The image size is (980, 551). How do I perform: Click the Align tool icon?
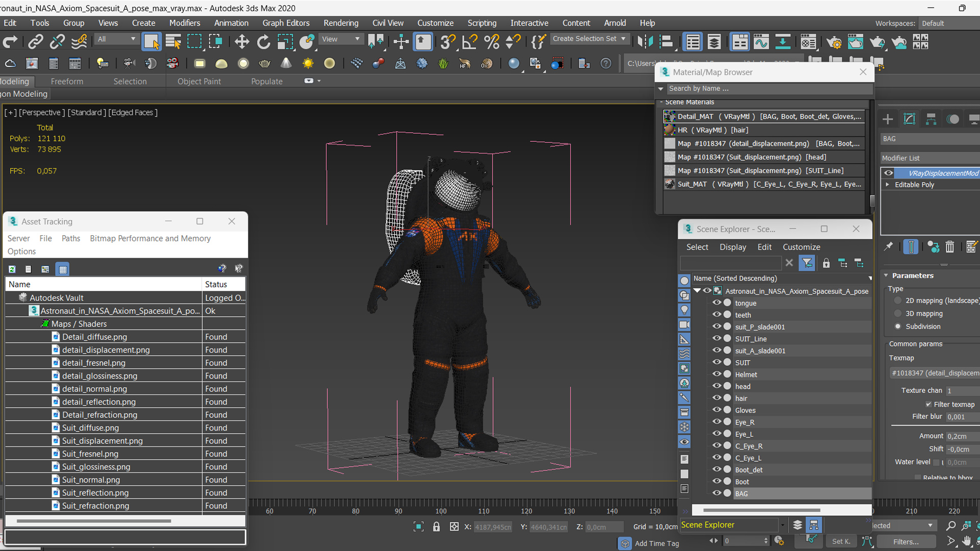tap(666, 42)
